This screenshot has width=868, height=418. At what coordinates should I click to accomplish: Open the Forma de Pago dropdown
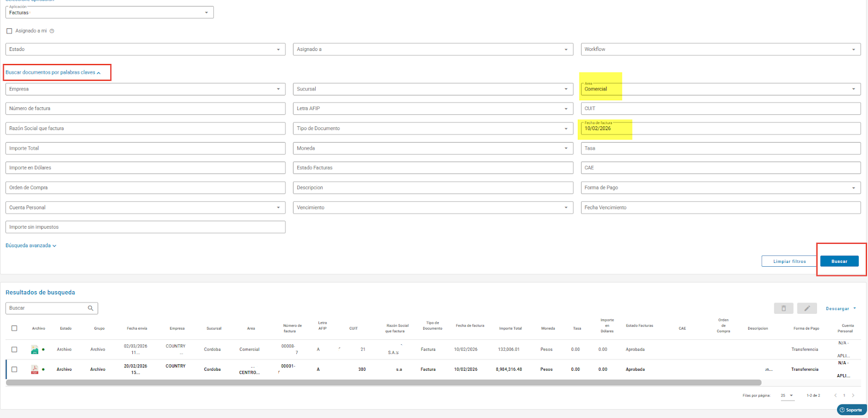pyautogui.click(x=720, y=188)
